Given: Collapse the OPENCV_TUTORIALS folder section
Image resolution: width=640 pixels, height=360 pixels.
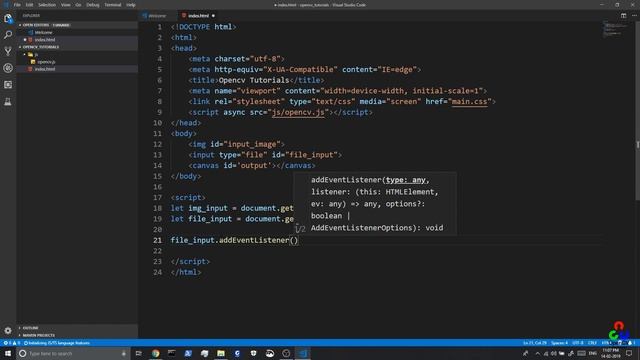Looking at the screenshot, I should coord(78,47).
